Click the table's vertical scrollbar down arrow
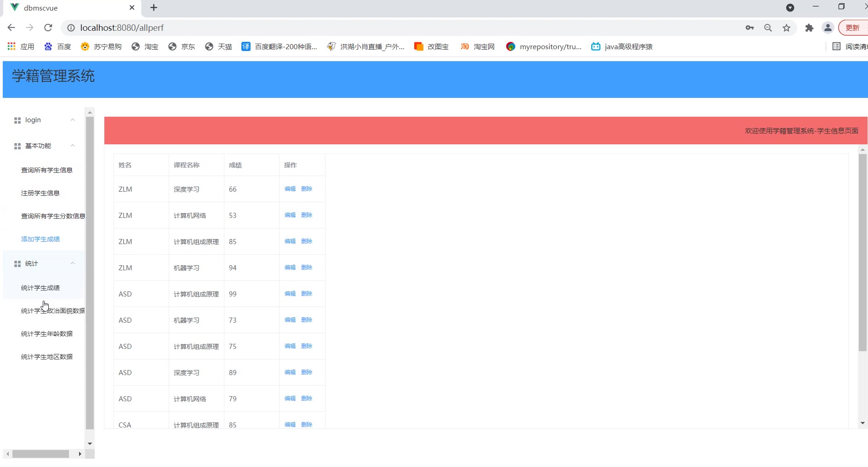Image resolution: width=868 pixels, height=467 pixels. 862,423
